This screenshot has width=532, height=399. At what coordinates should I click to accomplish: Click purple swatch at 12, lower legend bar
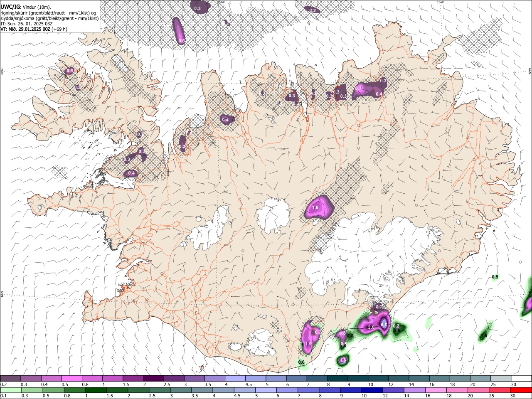pyautogui.click(x=393, y=390)
